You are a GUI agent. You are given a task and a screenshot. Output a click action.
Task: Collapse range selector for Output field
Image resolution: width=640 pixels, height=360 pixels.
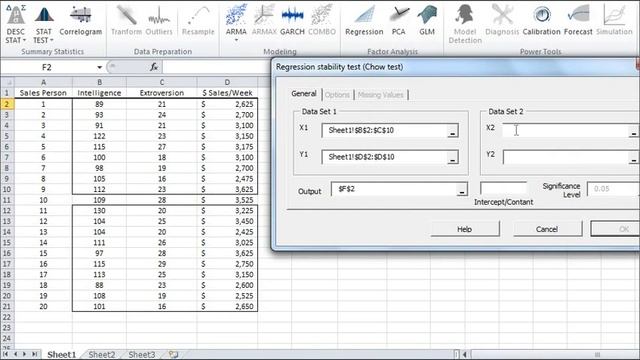[x=462, y=189]
